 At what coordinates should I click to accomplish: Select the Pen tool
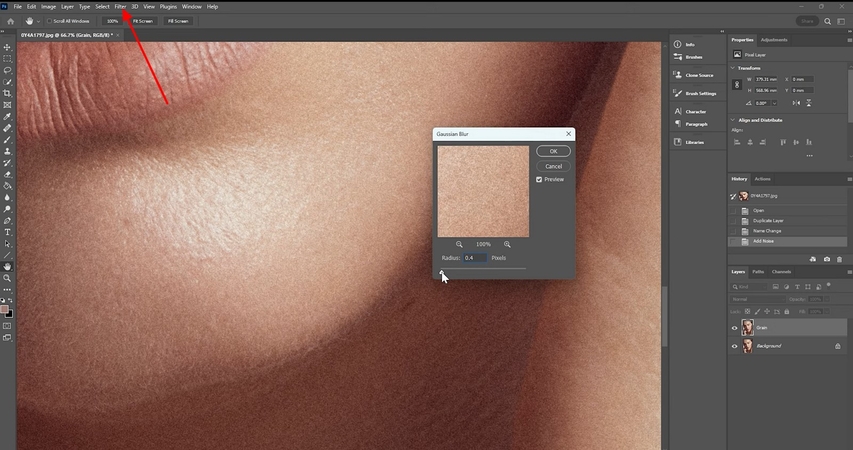[x=7, y=221]
